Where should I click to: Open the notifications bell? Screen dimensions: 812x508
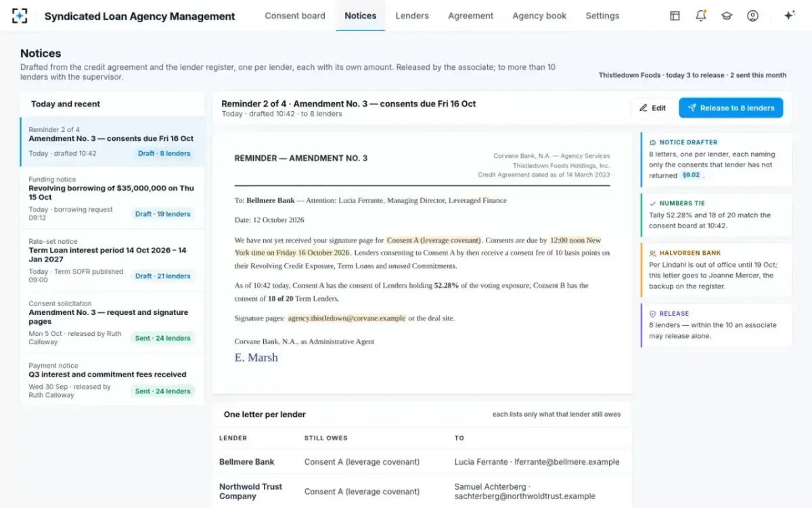tap(701, 16)
